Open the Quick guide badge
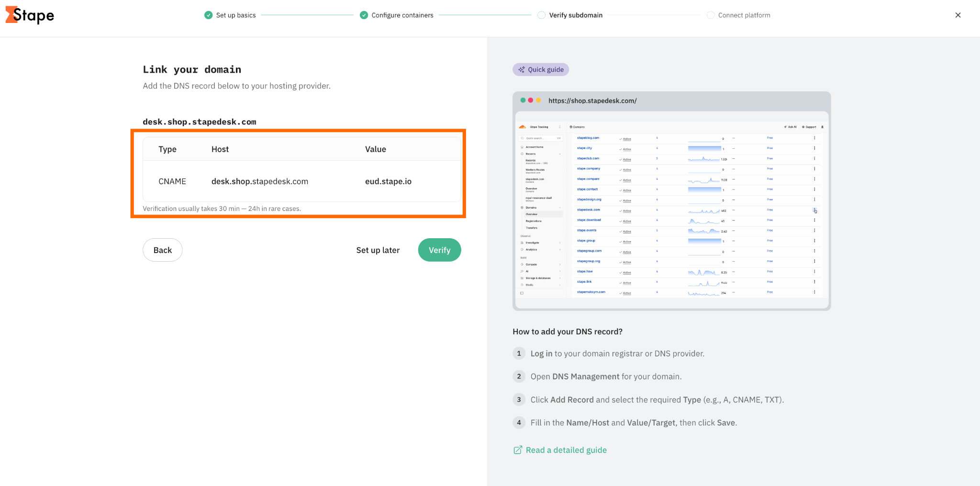The width and height of the screenshot is (980, 486). pyautogui.click(x=541, y=70)
